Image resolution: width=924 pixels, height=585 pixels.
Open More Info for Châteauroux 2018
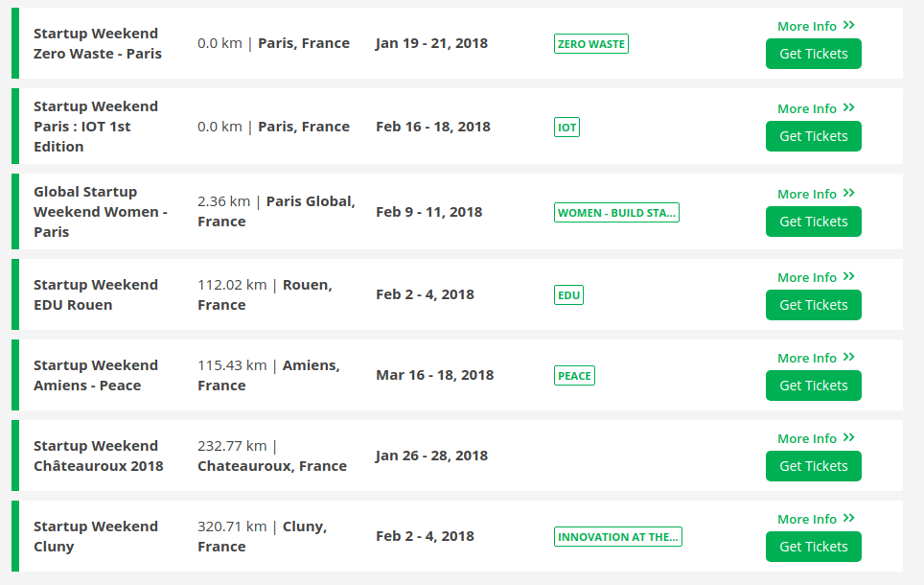click(815, 438)
